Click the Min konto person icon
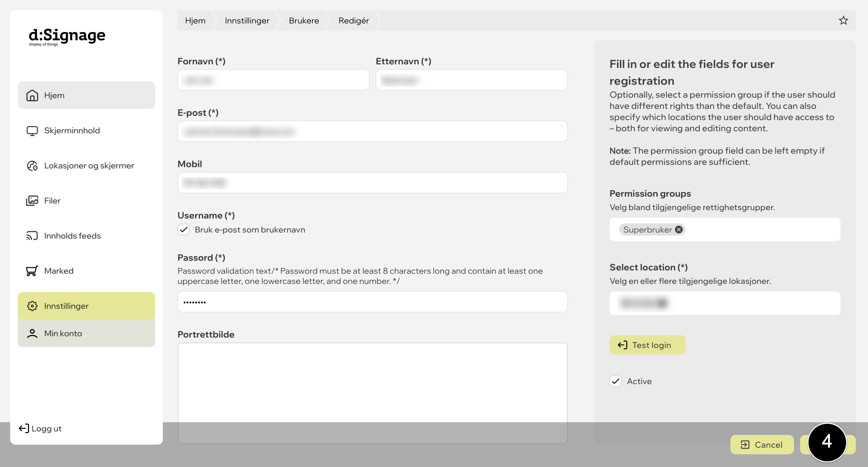The width and height of the screenshot is (868, 467). (32, 333)
